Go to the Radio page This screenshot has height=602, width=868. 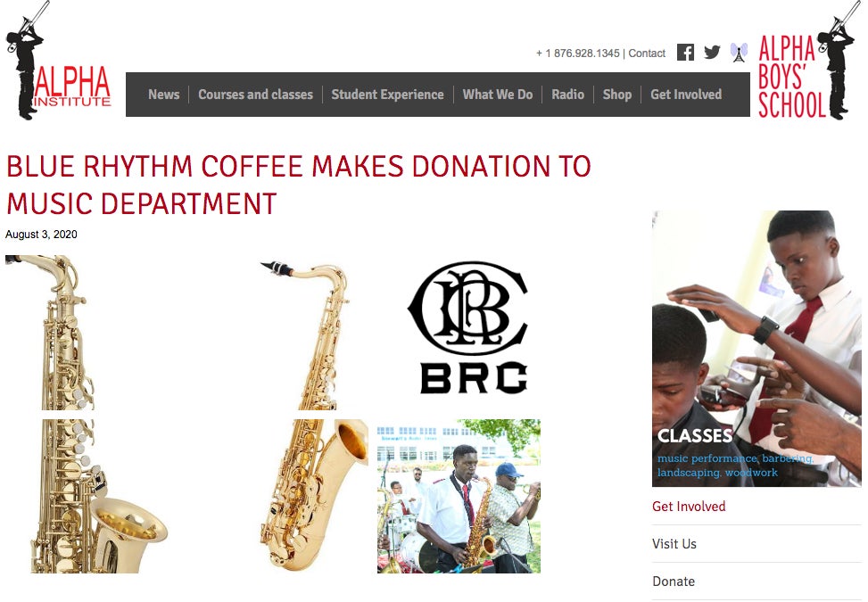point(568,95)
